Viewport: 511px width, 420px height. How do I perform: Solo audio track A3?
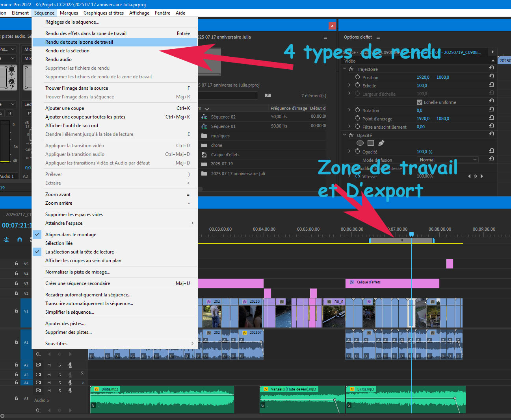coord(60,374)
